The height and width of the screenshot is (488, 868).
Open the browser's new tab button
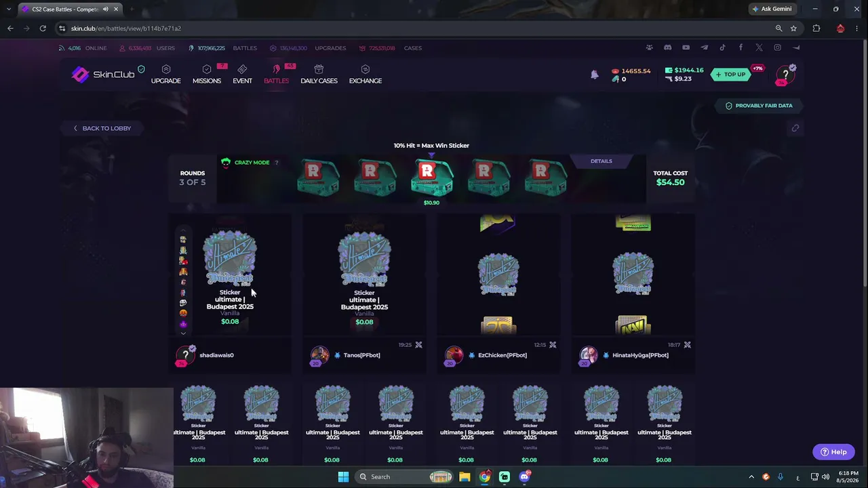coord(131,9)
